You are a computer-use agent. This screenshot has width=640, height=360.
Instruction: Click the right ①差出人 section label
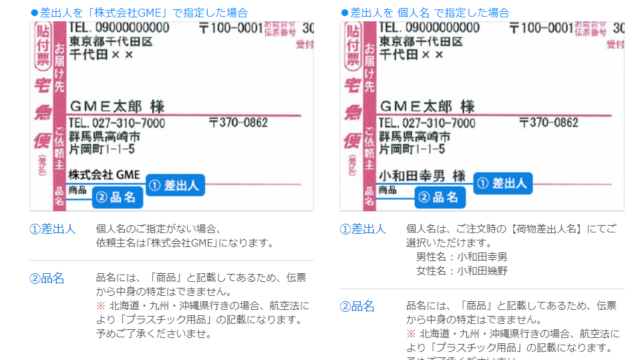363,229
